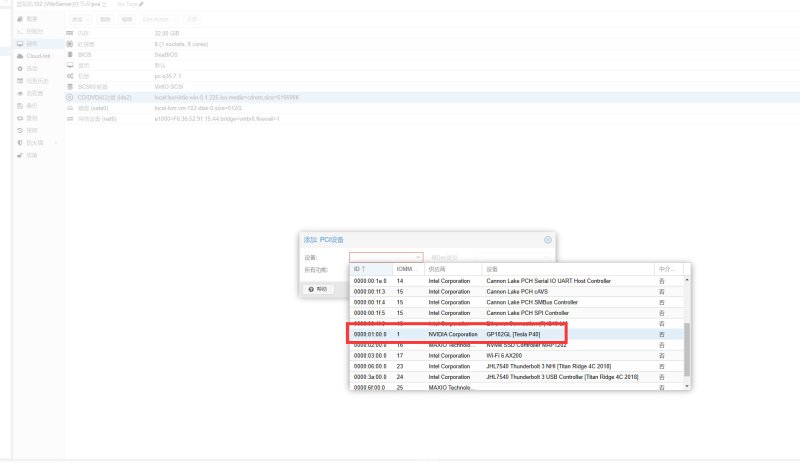This screenshot has width=800, height=463.
Task: Open the Cloud-Init sidebar item
Action: [34, 56]
